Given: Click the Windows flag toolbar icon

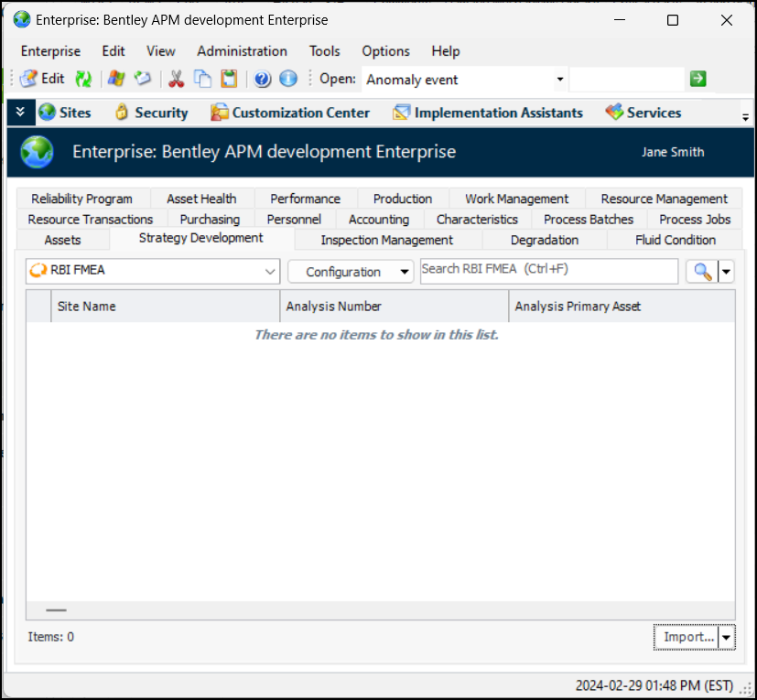Looking at the screenshot, I should click(x=116, y=78).
